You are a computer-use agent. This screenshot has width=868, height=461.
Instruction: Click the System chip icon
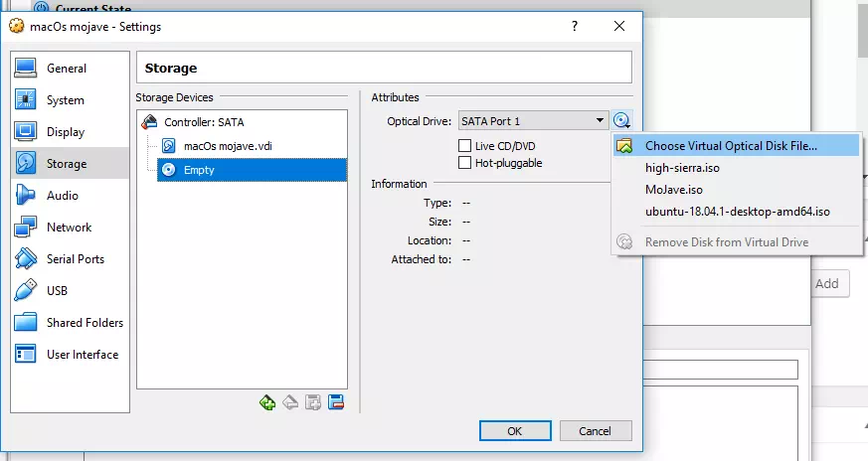tap(26, 99)
